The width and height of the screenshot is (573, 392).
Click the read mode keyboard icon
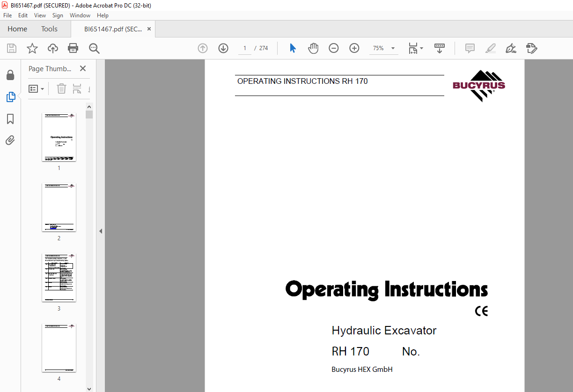440,48
